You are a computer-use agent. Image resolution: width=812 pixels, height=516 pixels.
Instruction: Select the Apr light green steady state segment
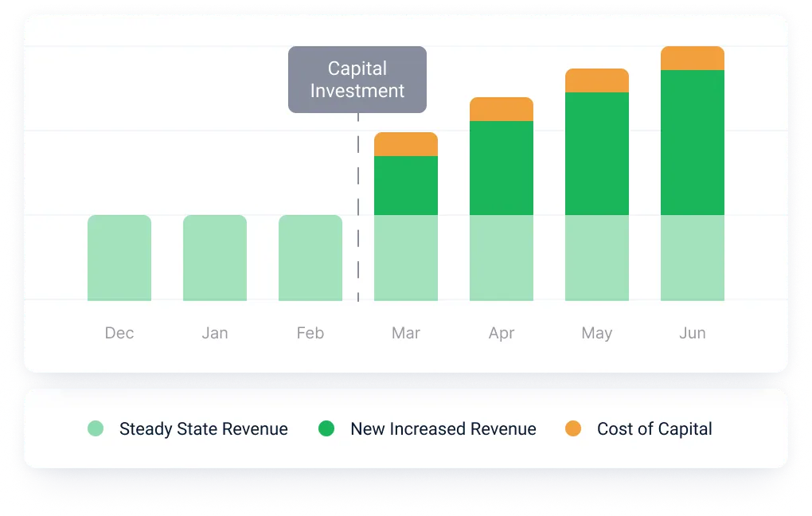coord(502,258)
